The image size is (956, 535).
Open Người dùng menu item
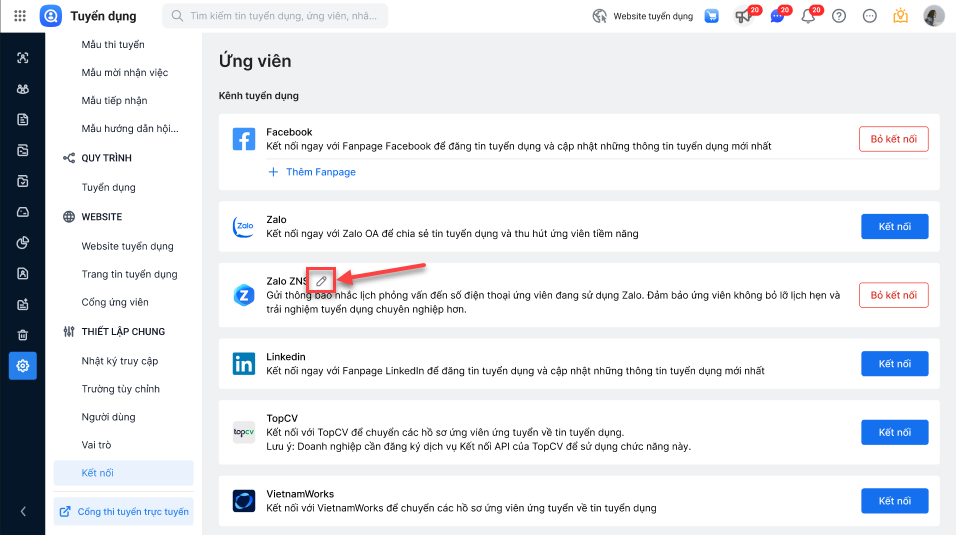[109, 417]
